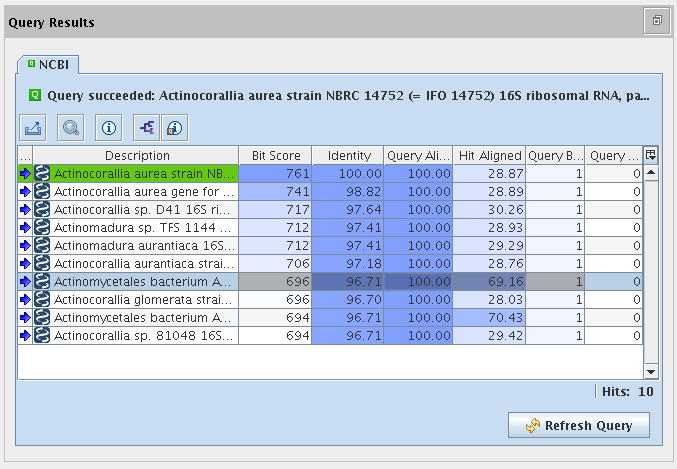Click the purple tree diagram toolbar icon
Screen dimensions: 677x469
point(147,127)
